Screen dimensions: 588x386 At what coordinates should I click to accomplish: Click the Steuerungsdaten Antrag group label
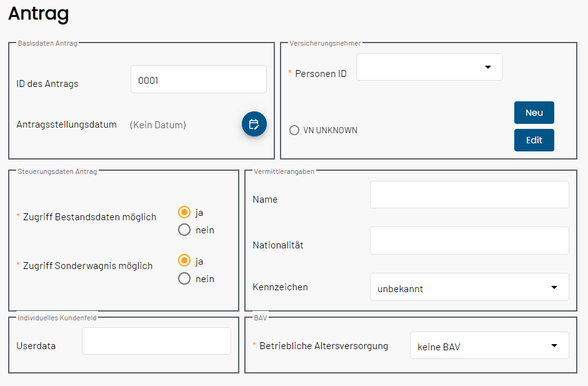pos(57,171)
